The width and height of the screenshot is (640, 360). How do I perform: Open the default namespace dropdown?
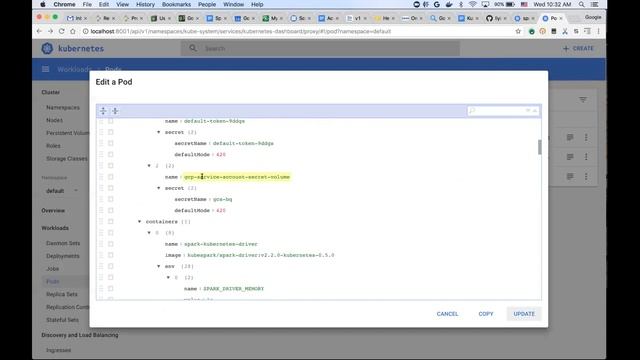click(62, 191)
